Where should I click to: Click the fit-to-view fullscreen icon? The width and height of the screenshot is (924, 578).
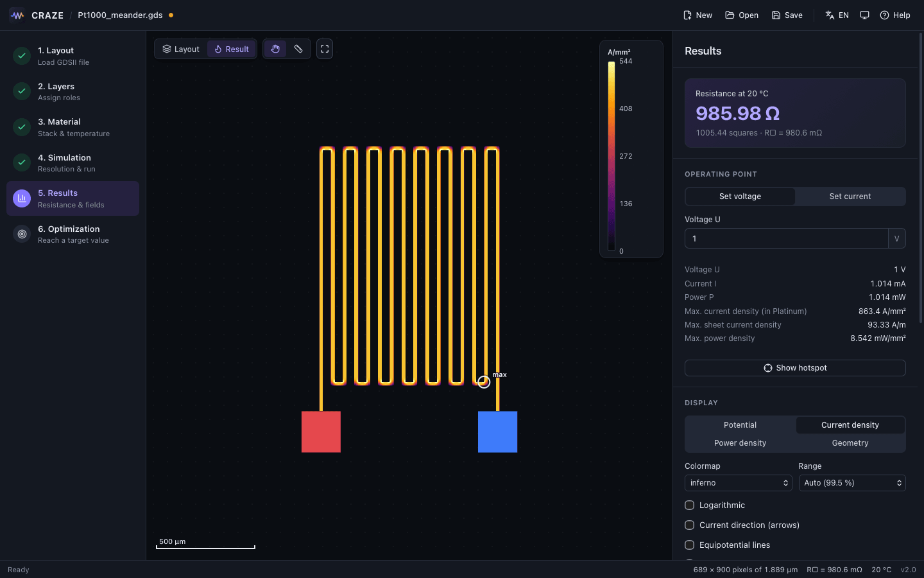[325, 49]
